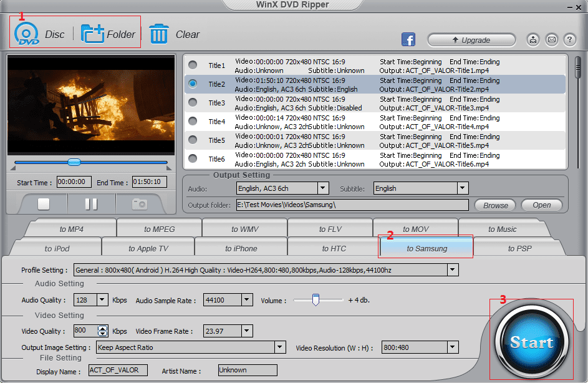This screenshot has height=383, width=588.
Task: Click the video preview thumbnail
Action: pos(91,105)
